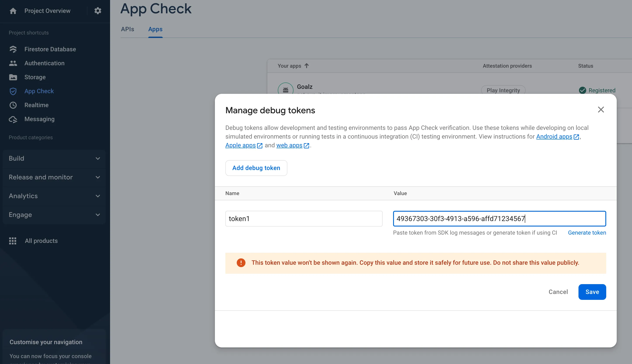Open project settings gear icon
Screen dimensions: 632x364
click(x=98, y=11)
